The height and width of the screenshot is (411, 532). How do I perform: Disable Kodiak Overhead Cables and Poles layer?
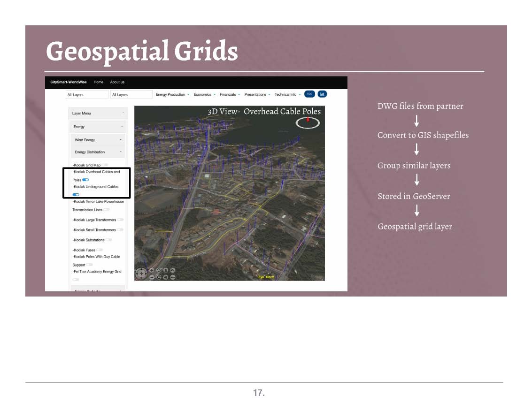[x=85, y=180]
